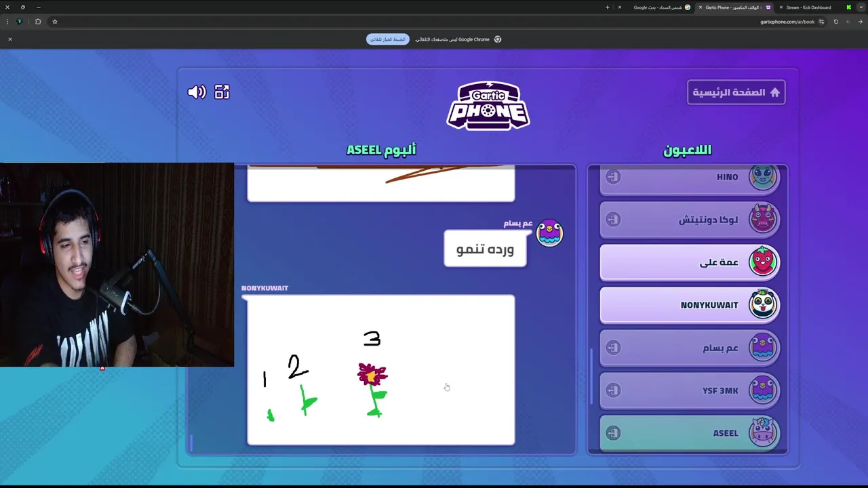The image size is (868, 488).
Task: Open NONYKUWAIT's flower drawing
Action: click(381, 370)
